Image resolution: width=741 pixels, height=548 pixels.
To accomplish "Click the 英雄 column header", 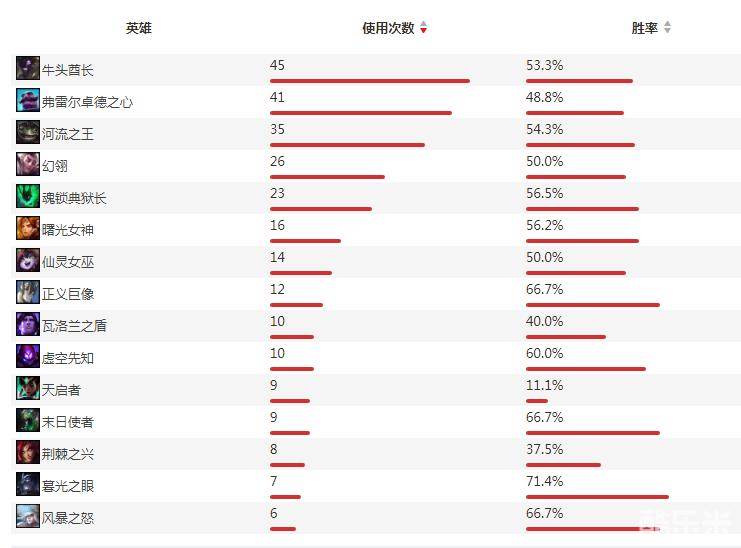I will [139, 28].
